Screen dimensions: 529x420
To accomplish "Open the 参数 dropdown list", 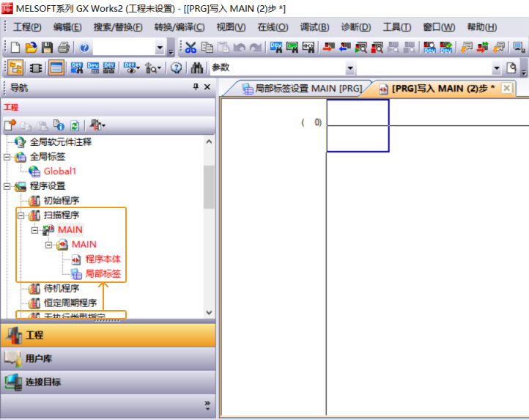I will click(349, 68).
